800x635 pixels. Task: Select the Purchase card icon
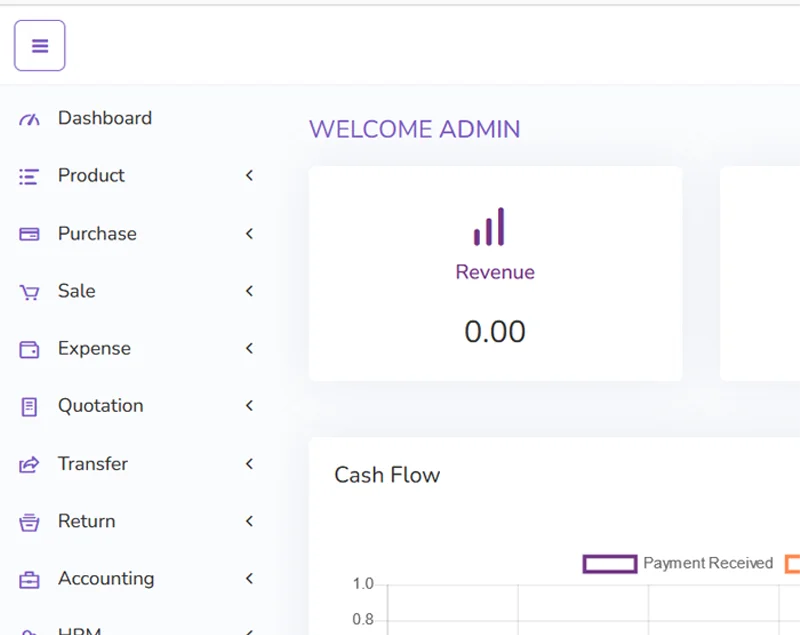29,234
